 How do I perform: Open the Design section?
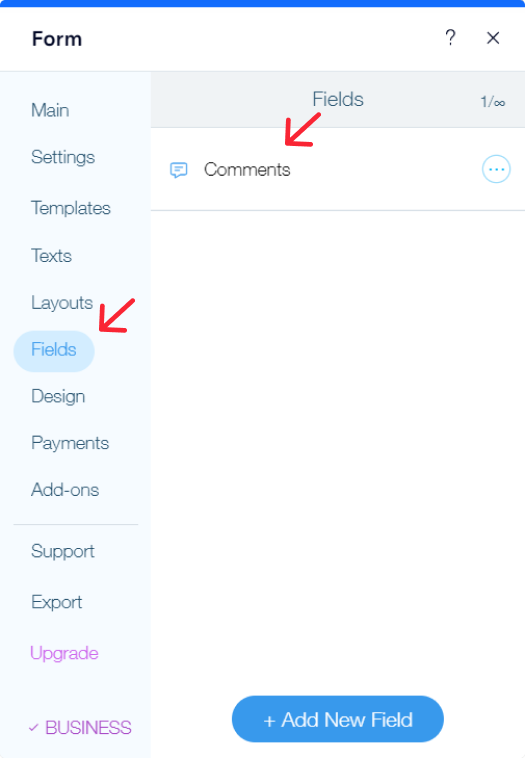(x=58, y=396)
